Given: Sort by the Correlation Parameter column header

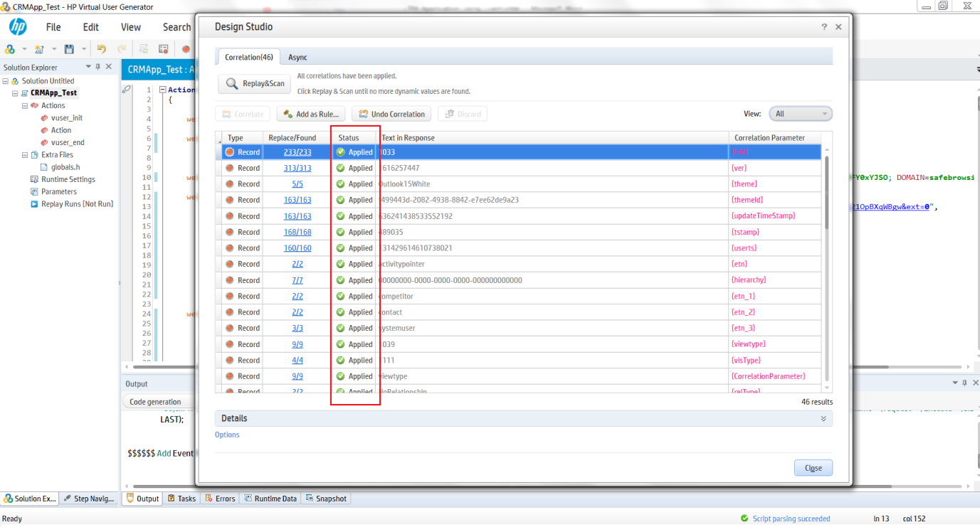Looking at the screenshot, I should (774, 138).
